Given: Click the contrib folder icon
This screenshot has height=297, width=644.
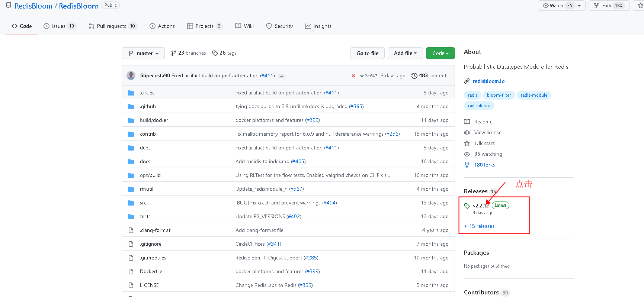Looking at the screenshot, I should pyautogui.click(x=131, y=134).
